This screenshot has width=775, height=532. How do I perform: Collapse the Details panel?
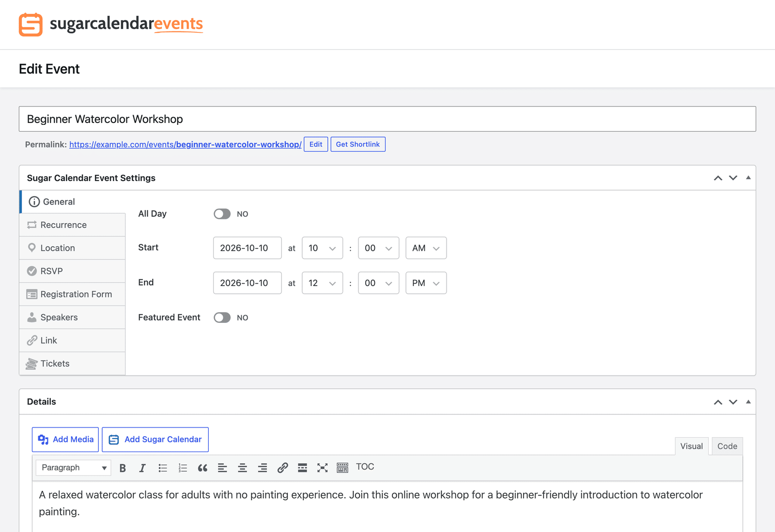748,401
